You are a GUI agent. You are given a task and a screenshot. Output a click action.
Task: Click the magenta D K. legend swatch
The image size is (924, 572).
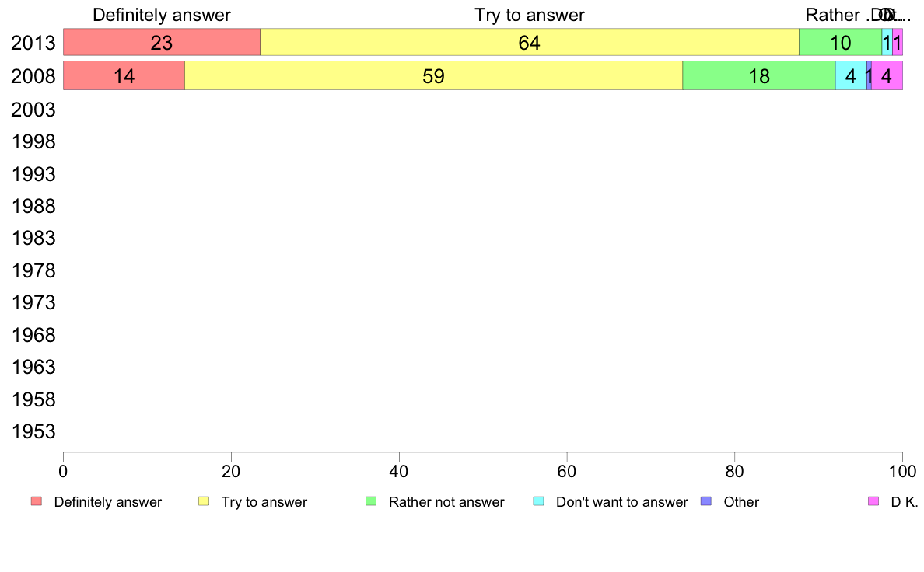[x=873, y=501]
